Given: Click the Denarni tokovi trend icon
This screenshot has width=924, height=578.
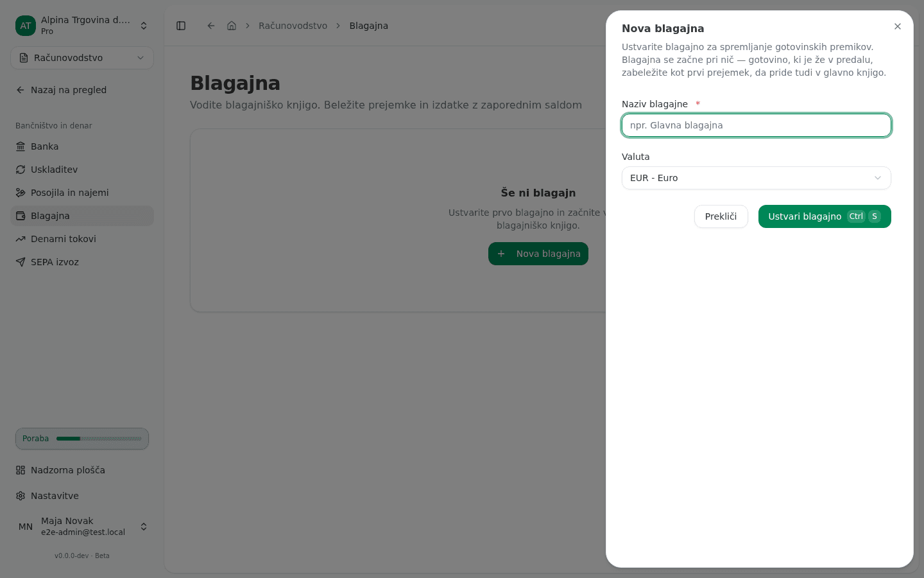Looking at the screenshot, I should (21, 239).
